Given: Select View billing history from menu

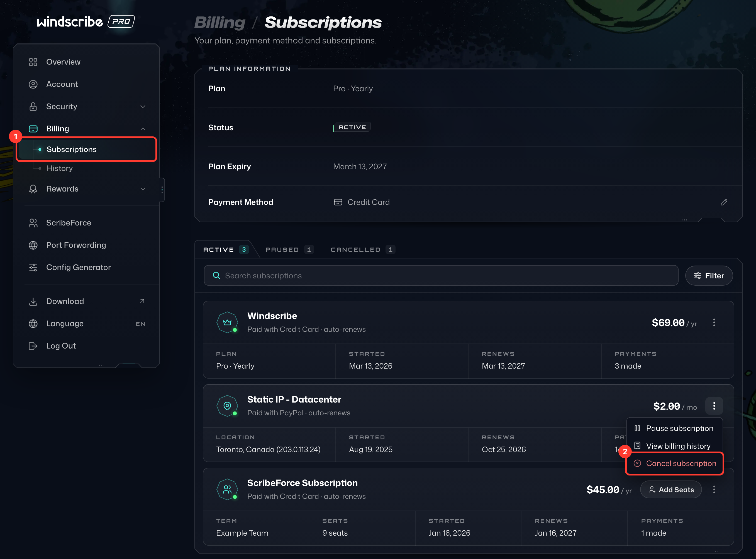Looking at the screenshot, I should coord(674,446).
